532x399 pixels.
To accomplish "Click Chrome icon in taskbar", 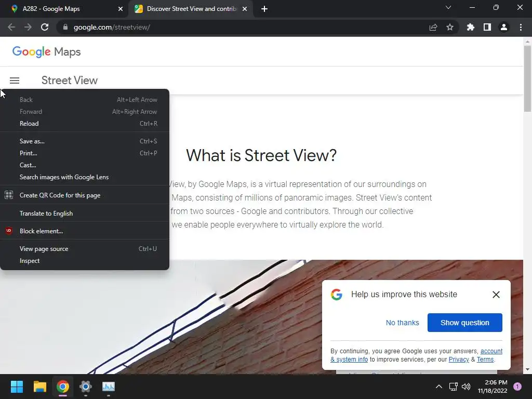I will (x=63, y=387).
